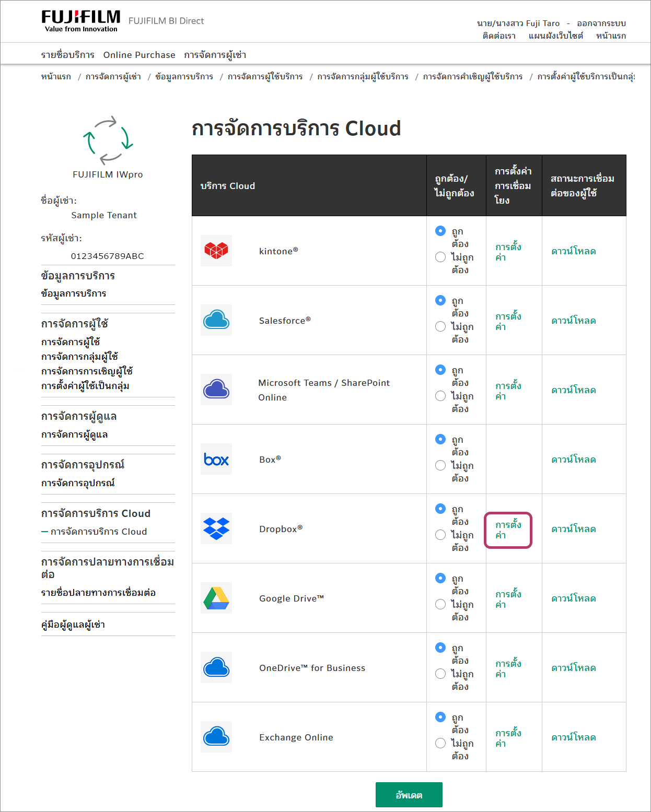651x812 pixels.
Task: Select ถูกต้อง radio for Salesforce
Action: coord(440,300)
